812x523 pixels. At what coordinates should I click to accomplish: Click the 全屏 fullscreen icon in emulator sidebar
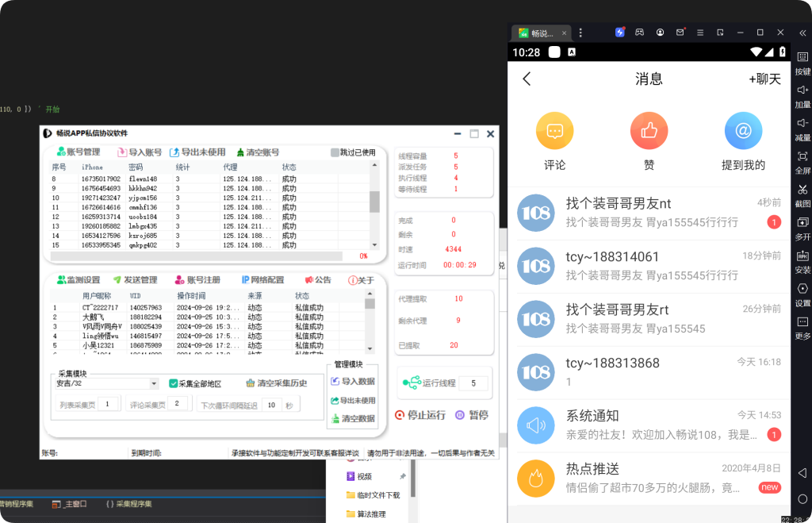[802, 156]
